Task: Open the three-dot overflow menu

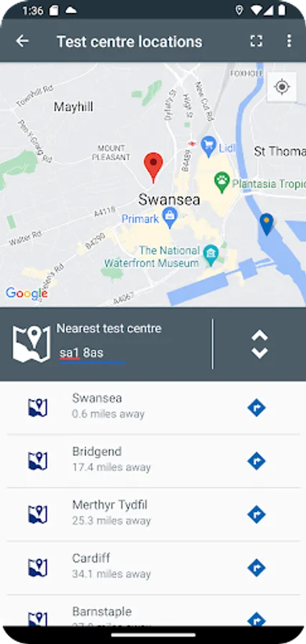Action: click(289, 41)
